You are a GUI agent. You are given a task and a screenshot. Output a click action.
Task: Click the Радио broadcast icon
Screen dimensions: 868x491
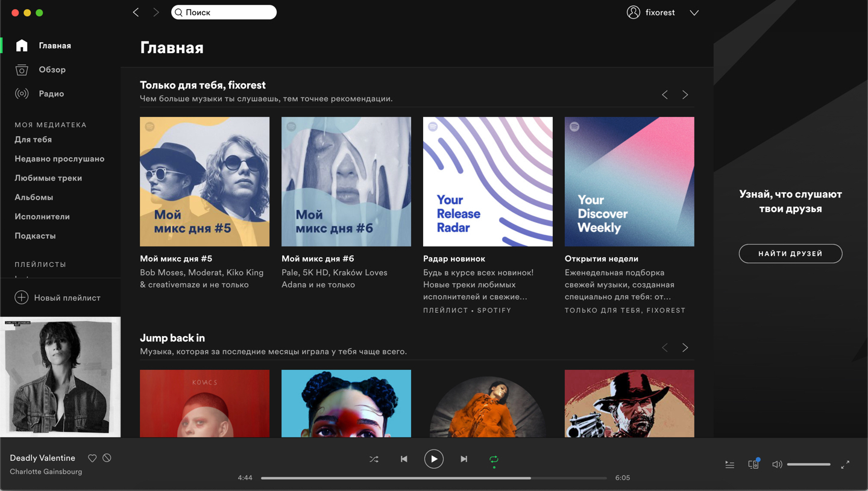pos(22,93)
